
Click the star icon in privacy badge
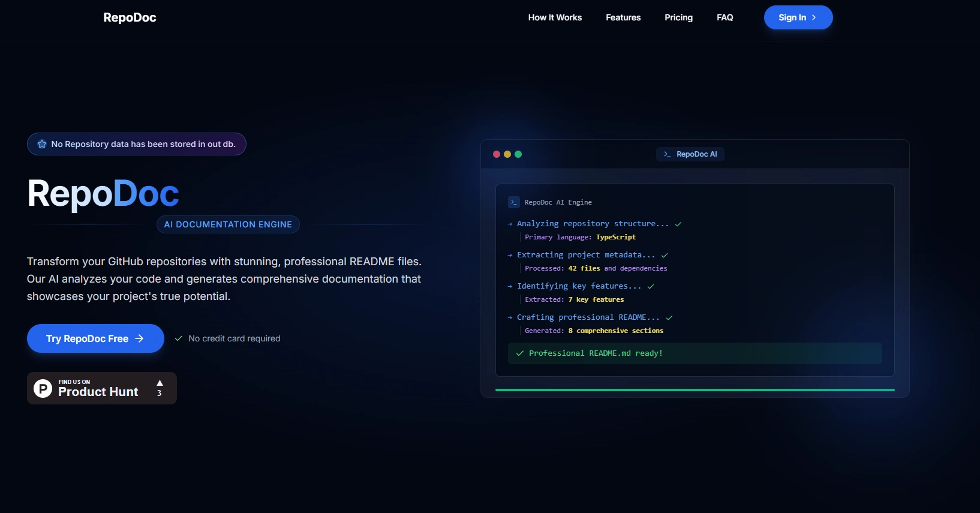point(42,144)
